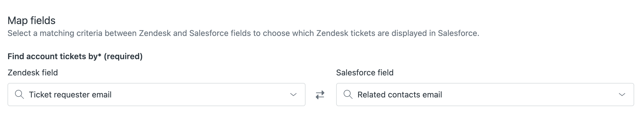Open the "Ticket requester email" selection

tap(70, 95)
